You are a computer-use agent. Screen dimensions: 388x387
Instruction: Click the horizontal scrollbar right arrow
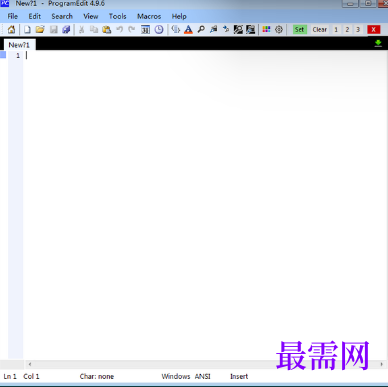(382, 364)
